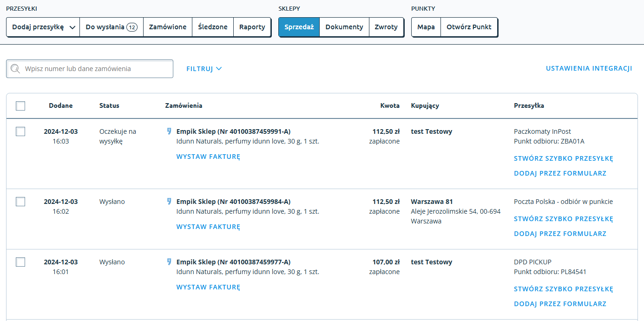
Task: Open the Mapa points view
Action: [x=426, y=27]
